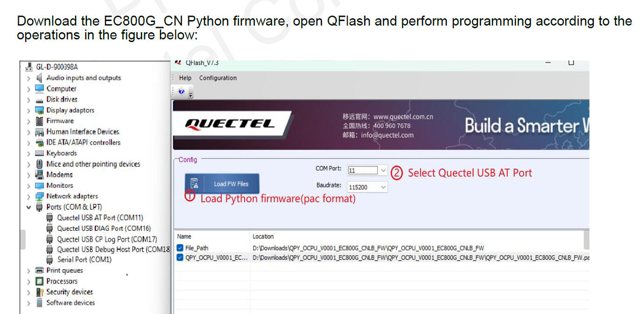The width and height of the screenshot is (644, 314).
Task: Uncheck the File_Path checkbox
Action: pos(180,248)
